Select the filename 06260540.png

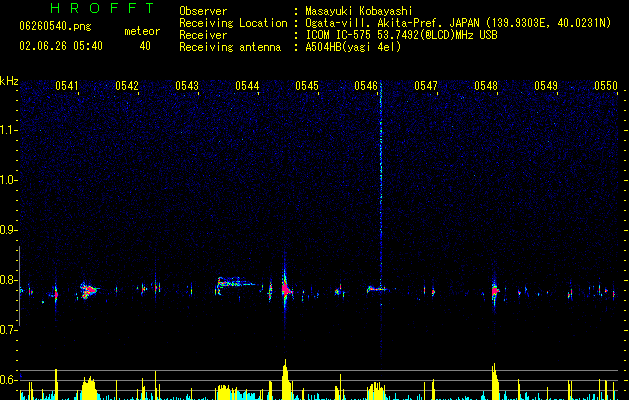coord(55,27)
